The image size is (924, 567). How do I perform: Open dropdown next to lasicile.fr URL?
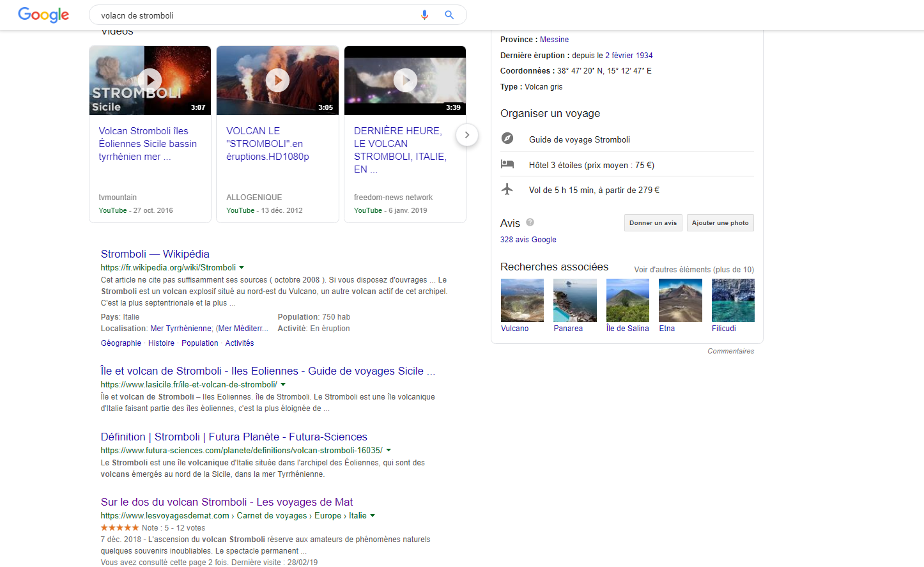[283, 385]
